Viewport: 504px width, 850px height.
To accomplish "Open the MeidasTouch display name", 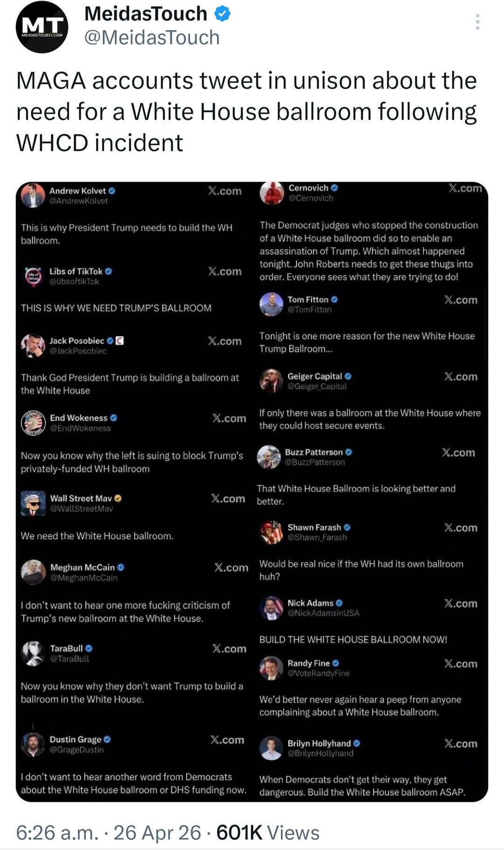I will 146,14.
